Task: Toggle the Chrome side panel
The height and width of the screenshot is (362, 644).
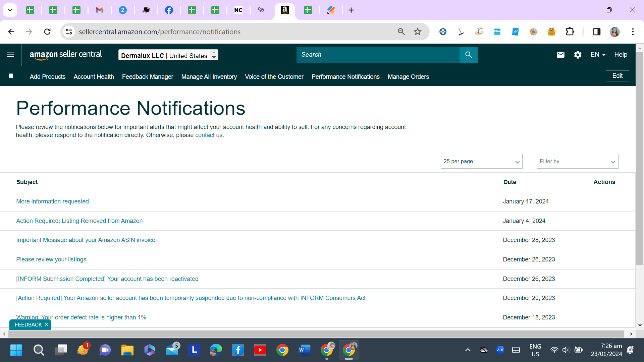Action: click(x=597, y=32)
